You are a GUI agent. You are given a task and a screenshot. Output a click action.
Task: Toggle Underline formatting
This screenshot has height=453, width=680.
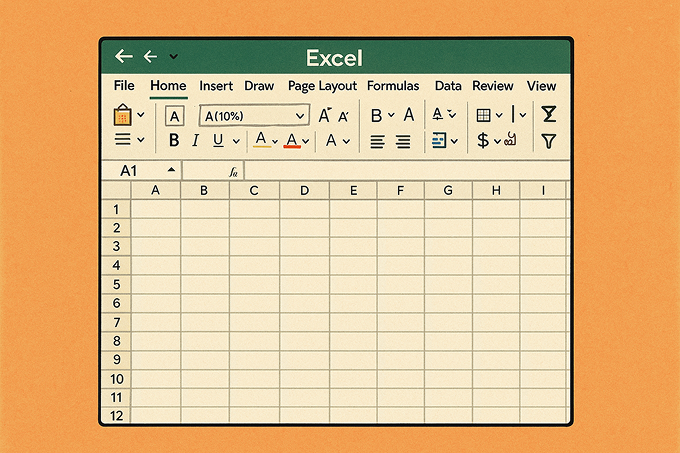coord(219,140)
